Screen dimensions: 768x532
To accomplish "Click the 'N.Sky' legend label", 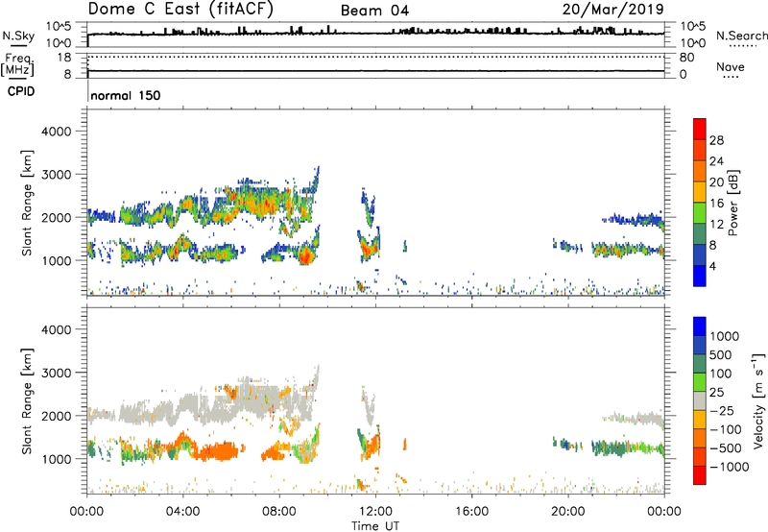I will pyautogui.click(x=18, y=36).
